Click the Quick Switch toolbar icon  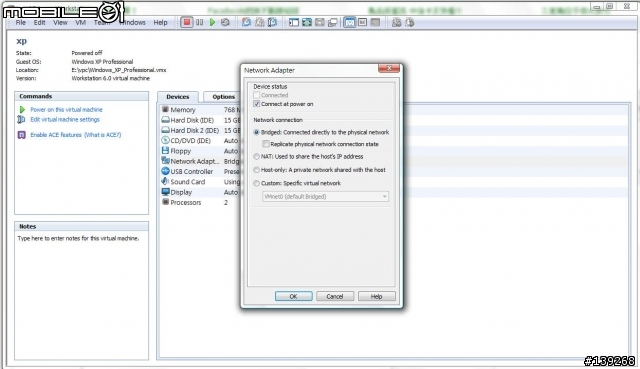click(x=320, y=22)
